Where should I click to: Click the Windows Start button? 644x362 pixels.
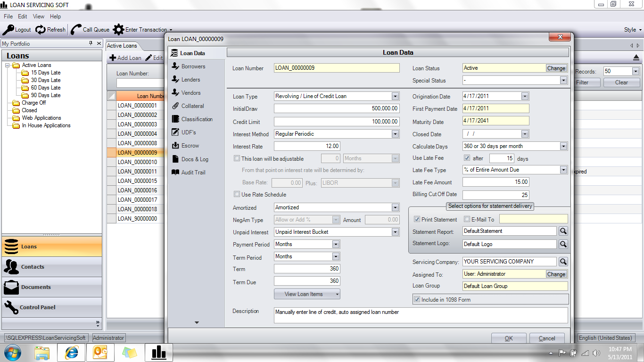12,353
